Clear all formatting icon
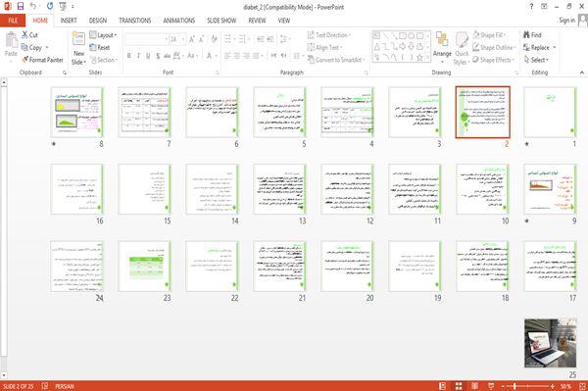The image size is (588, 391). pos(214,39)
